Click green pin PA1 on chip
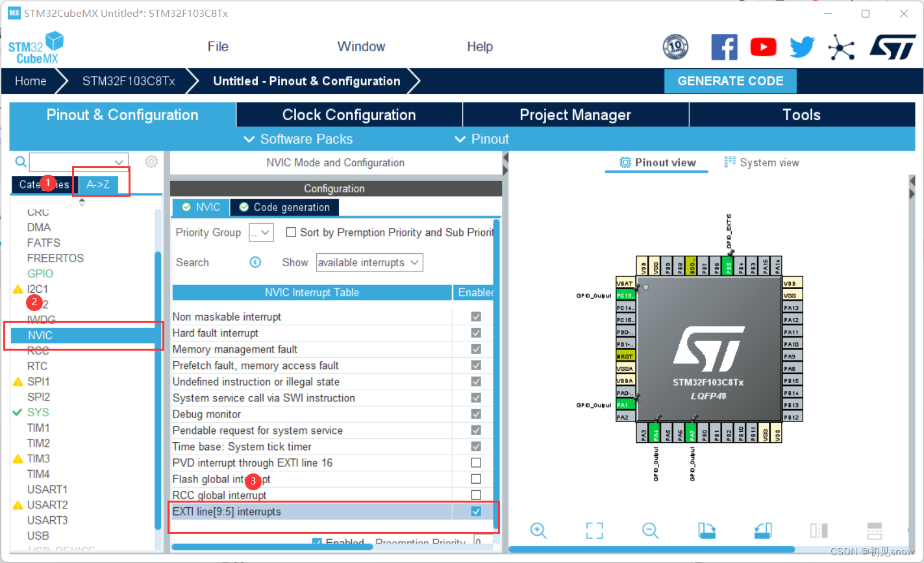This screenshot has height=563, width=924. coord(626,405)
